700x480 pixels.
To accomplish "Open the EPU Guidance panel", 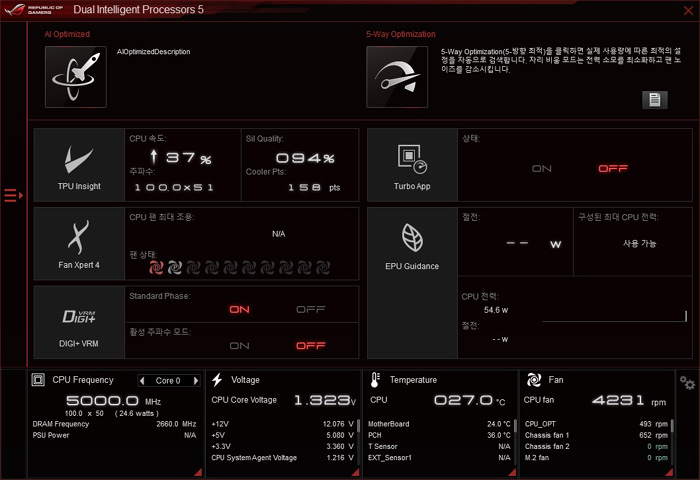I will [412, 283].
